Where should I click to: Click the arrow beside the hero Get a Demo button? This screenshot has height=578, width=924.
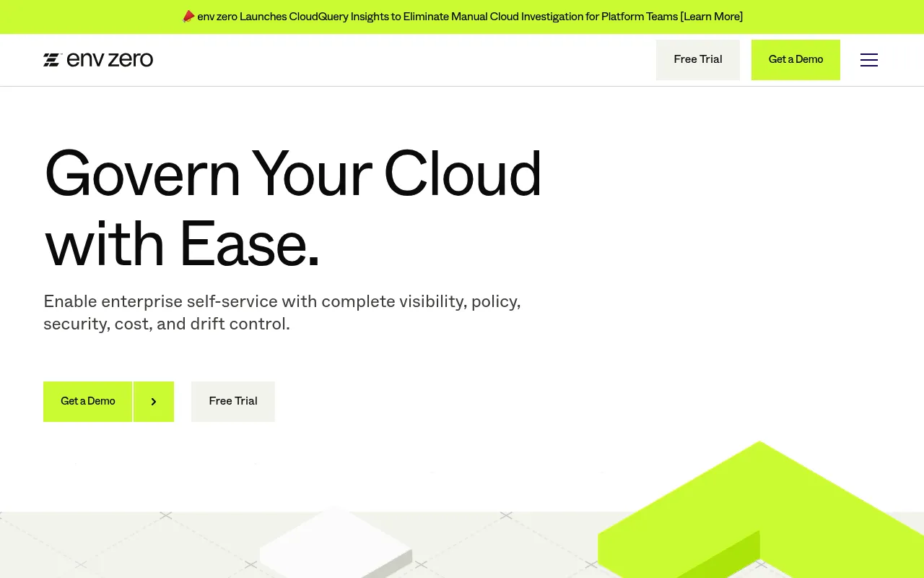154,402
